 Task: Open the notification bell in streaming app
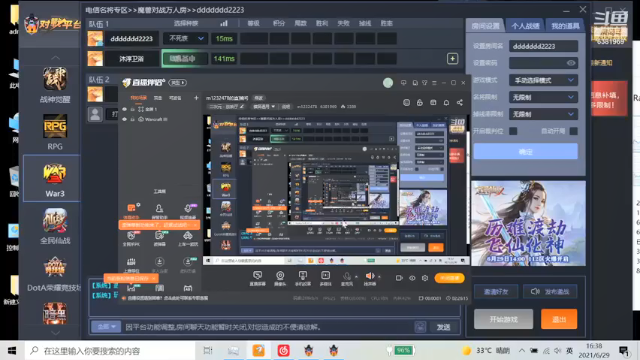[x=446, y=102]
